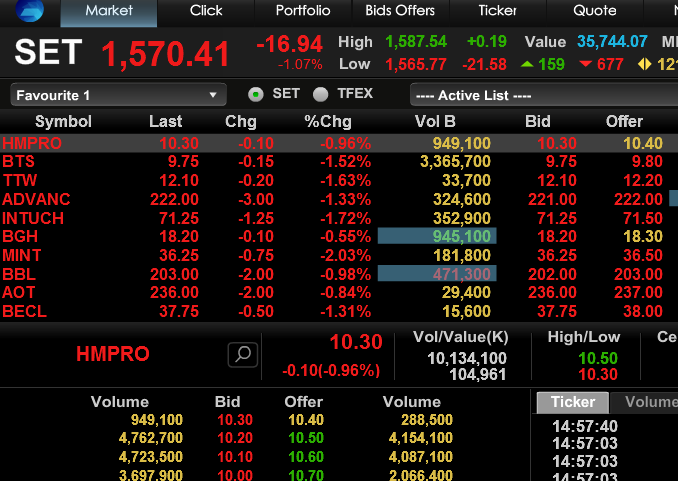Open the Click tab
This screenshot has width=678, height=481.
click(x=206, y=13)
